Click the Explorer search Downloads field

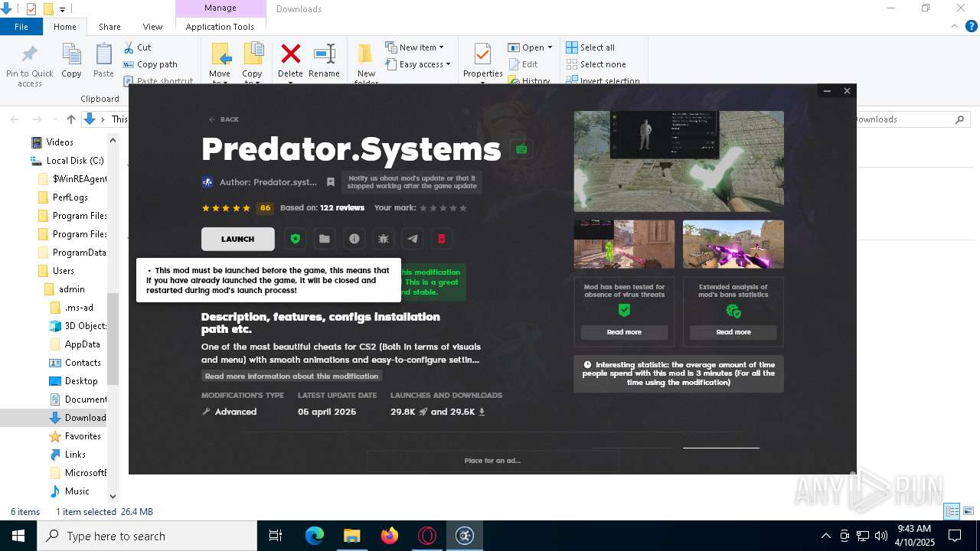point(910,119)
